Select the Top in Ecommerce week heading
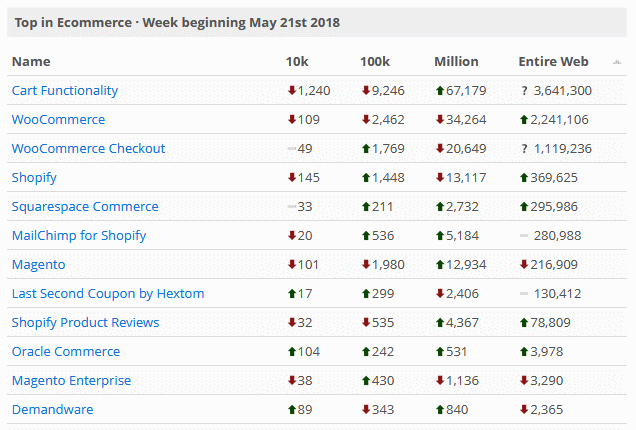Screen dimensions: 636x430 click(x=177, y=23)
